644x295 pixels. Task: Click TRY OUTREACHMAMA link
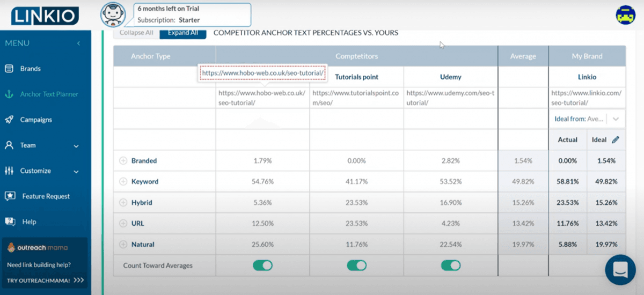coord(46,280)
